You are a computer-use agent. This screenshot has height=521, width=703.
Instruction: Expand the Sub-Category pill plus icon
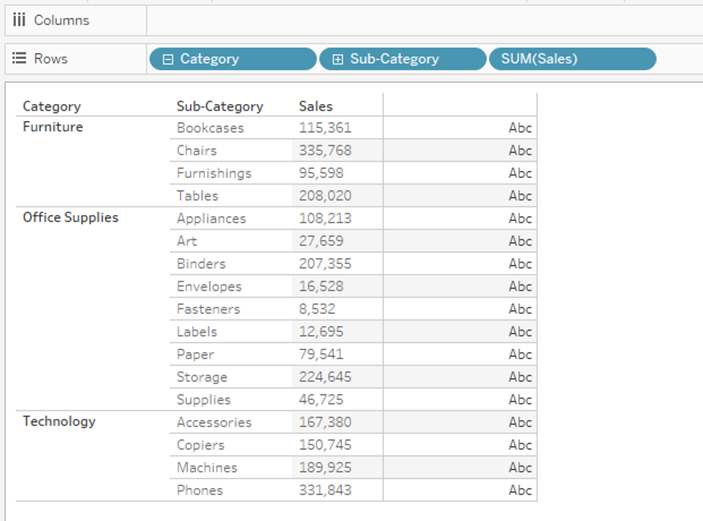click(338, 59)
